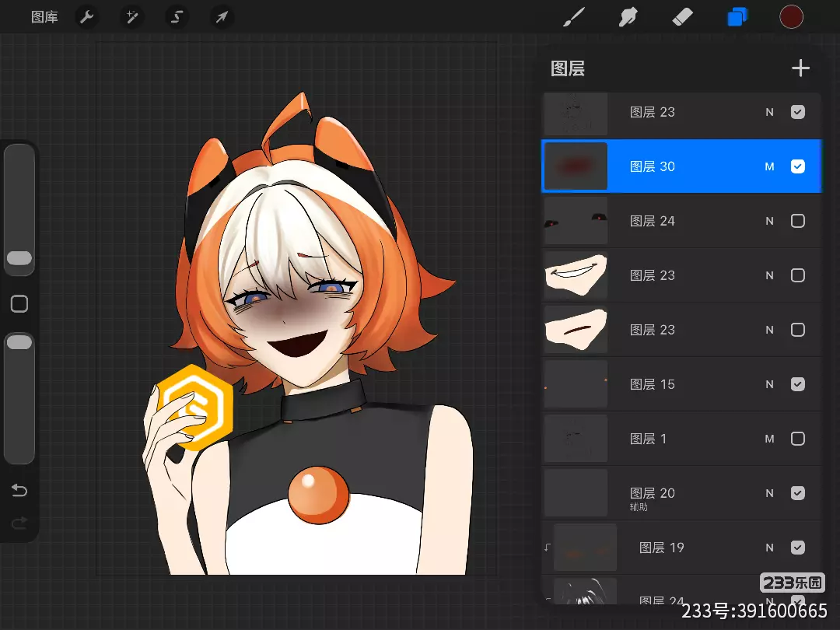The image size is (840, 630).
Task: Hide the selected 图层 30 layer
Action: [x=798, y=166]
